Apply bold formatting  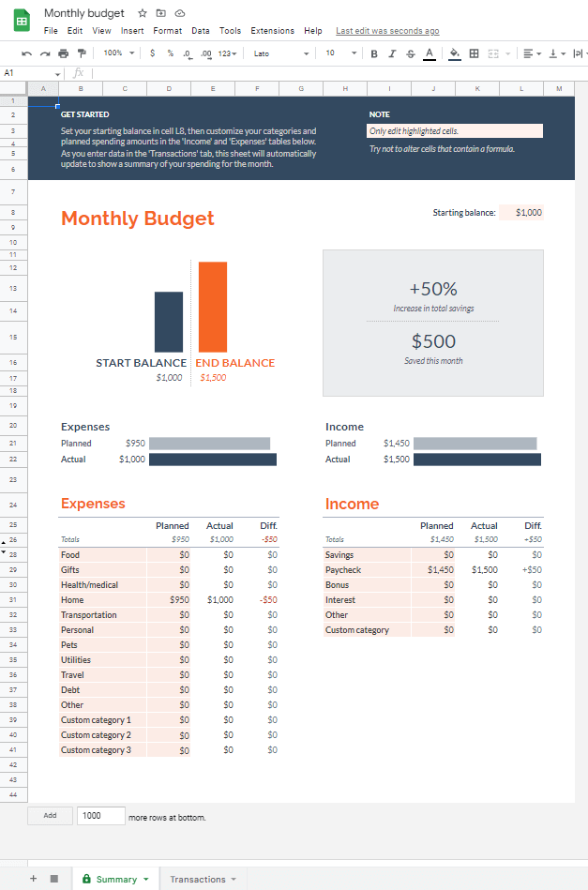pyautogui.click(x=374, y=53)
